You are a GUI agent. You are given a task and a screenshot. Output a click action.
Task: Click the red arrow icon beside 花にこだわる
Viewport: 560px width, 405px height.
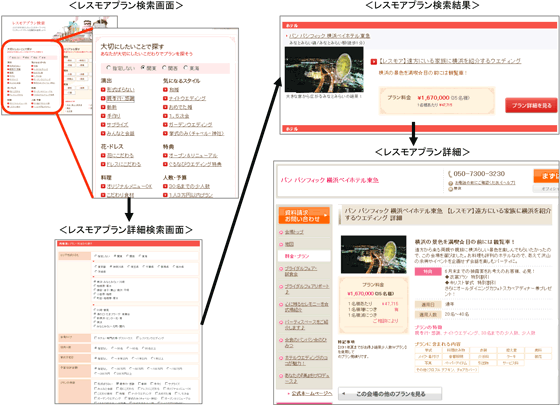coord(103,155)
